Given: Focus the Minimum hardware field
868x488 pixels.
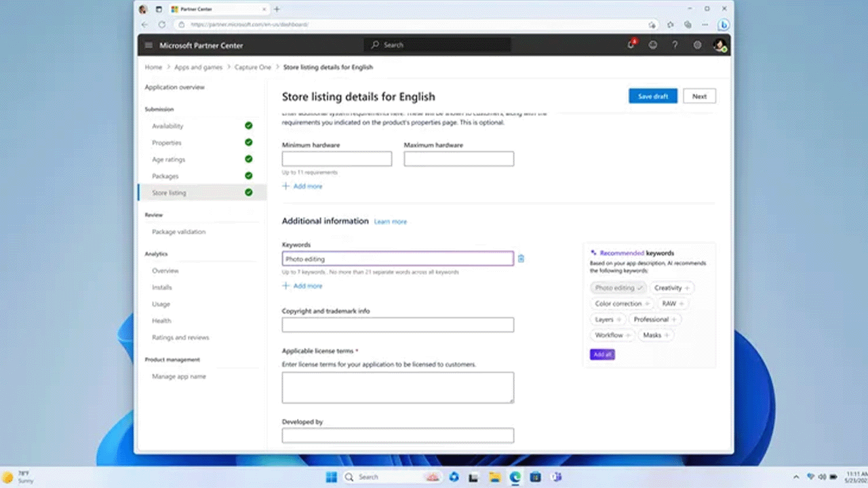Looking at the screenshot, I should click(337, 159).
